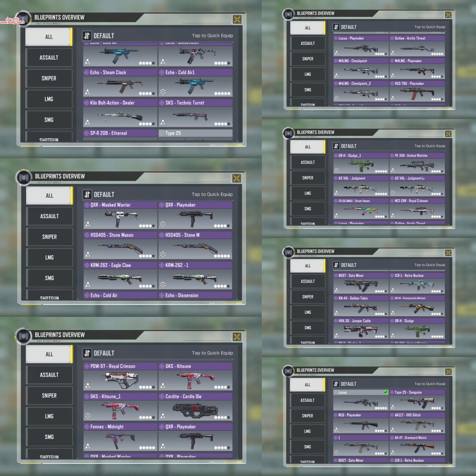Quick equip M16 - Playmaker blueprint
Screen dimensions: 476x476
(361, 423)
